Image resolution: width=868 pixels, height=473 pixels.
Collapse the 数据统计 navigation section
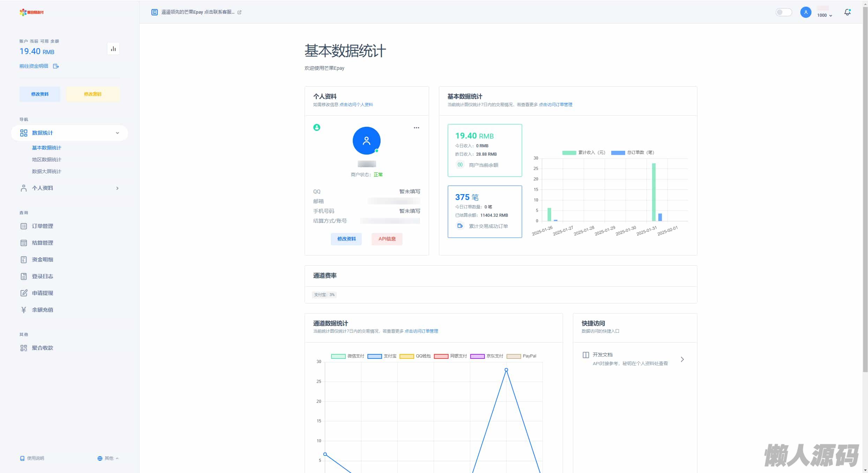point(117,133)
